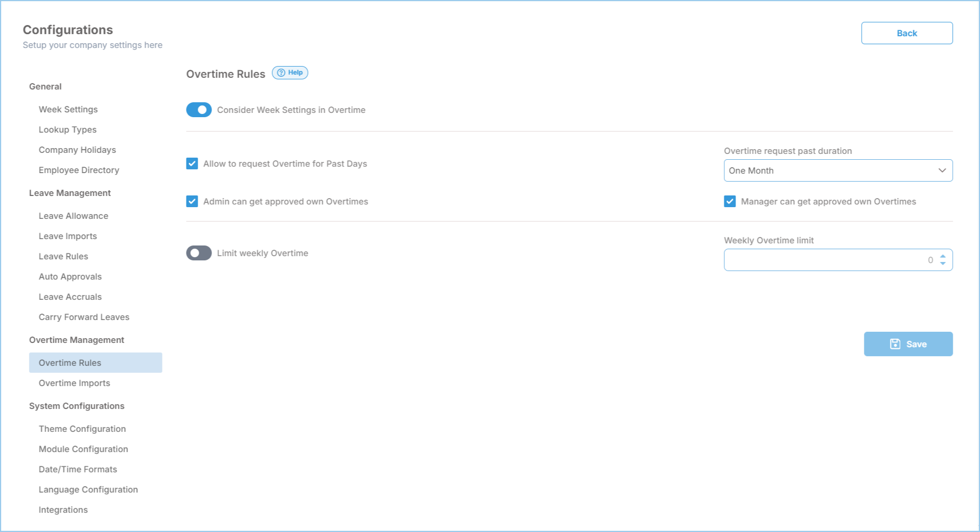Open Theme Configuration page
The height and width of the screenshot is (532, 980).
82,429
